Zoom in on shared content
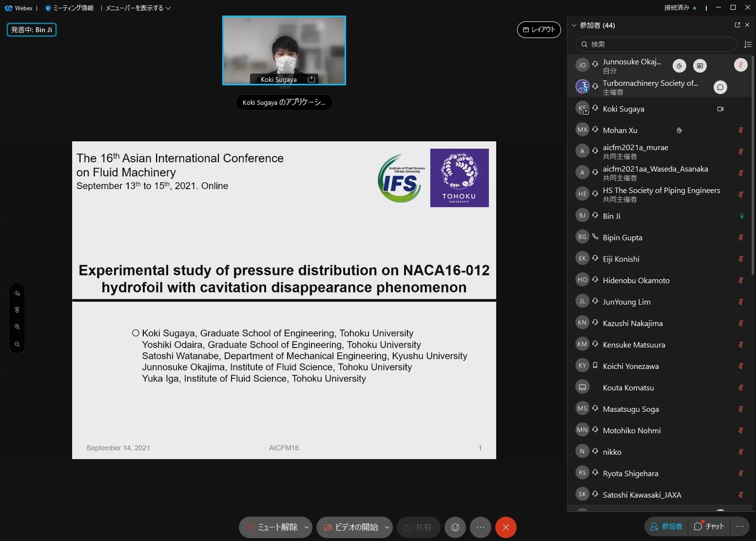The width and height of the screenshot is (756, 541). point(17,327)
